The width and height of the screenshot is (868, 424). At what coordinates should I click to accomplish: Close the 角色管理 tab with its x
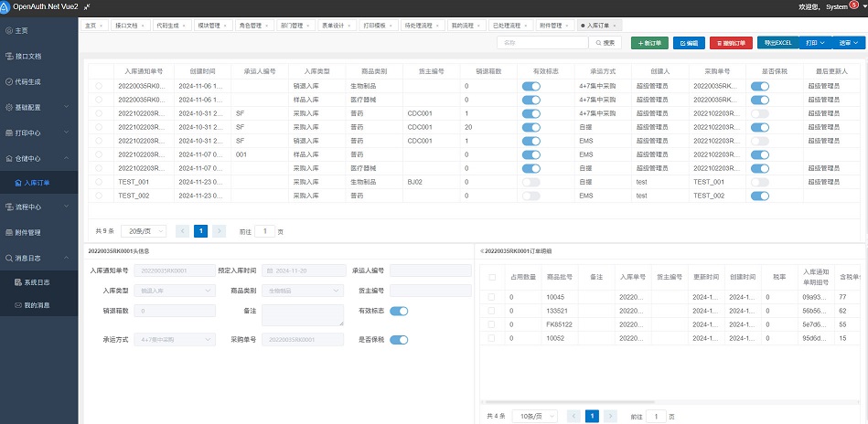(266, 26)
